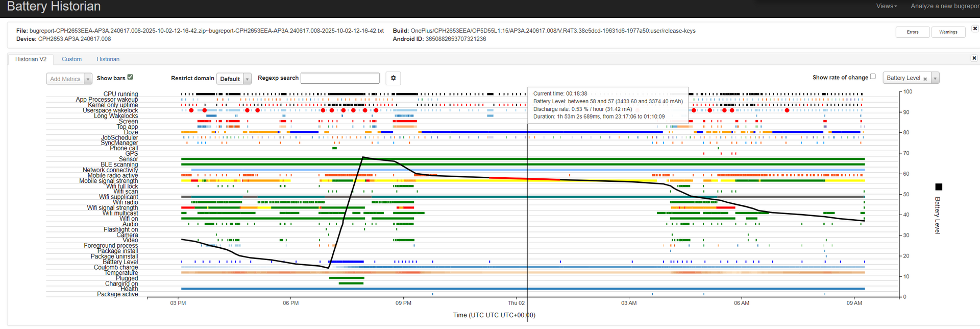
Task: Click the Warnings button
Action: [948, 32]
